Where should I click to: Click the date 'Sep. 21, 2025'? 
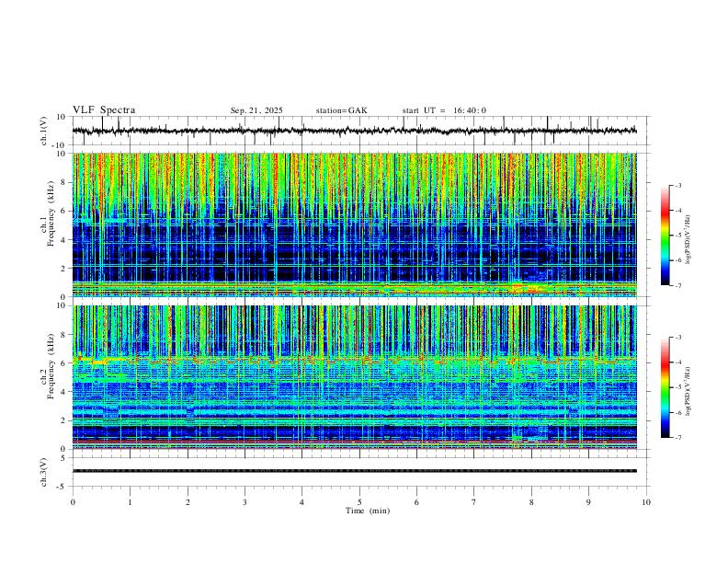(x=256, y=110)
